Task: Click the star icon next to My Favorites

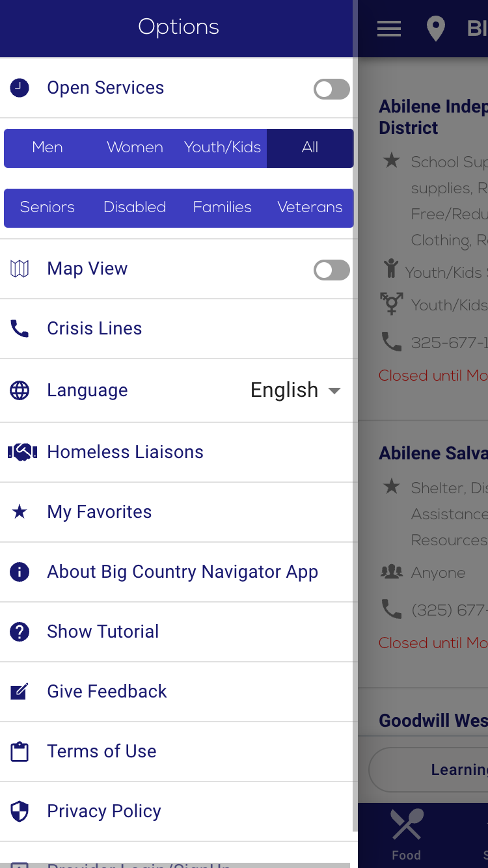Action: pyautogui.click(x=20, y=511)
